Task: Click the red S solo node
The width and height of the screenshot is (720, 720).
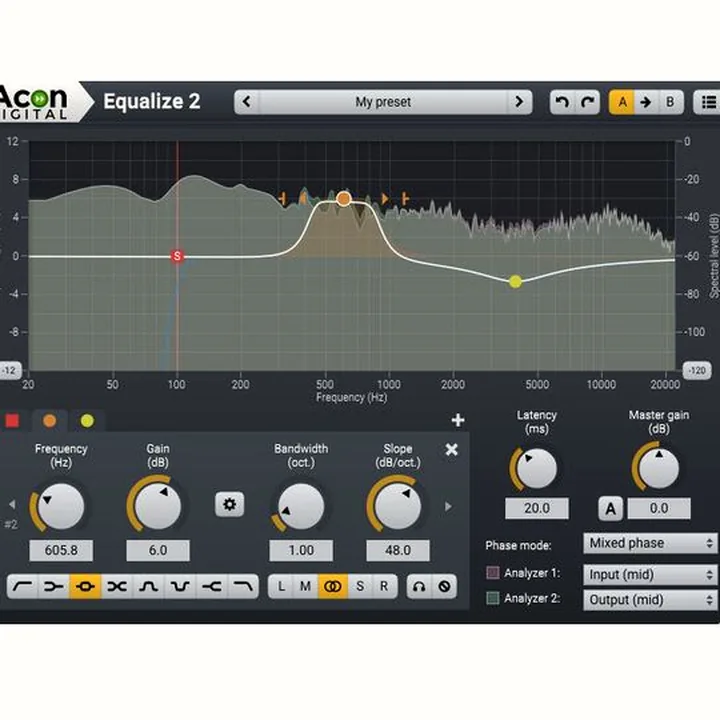Action: pos(177,256)
